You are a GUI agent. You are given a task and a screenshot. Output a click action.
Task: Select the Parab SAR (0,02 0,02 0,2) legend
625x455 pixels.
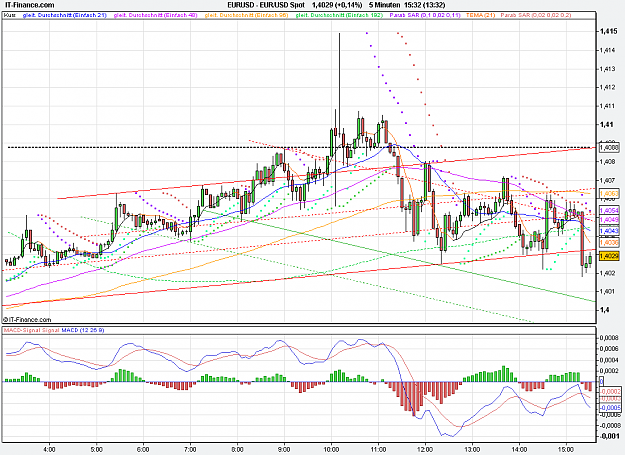[x=536, y=15]
